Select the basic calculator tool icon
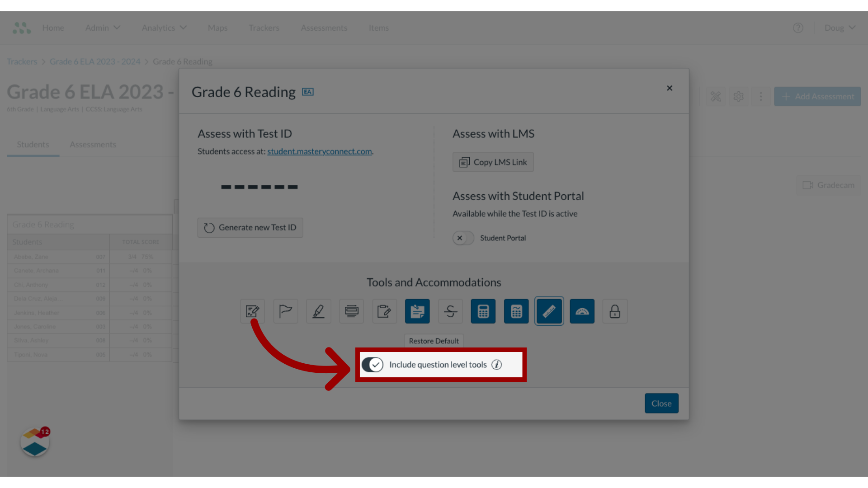 tap(483, 311)
